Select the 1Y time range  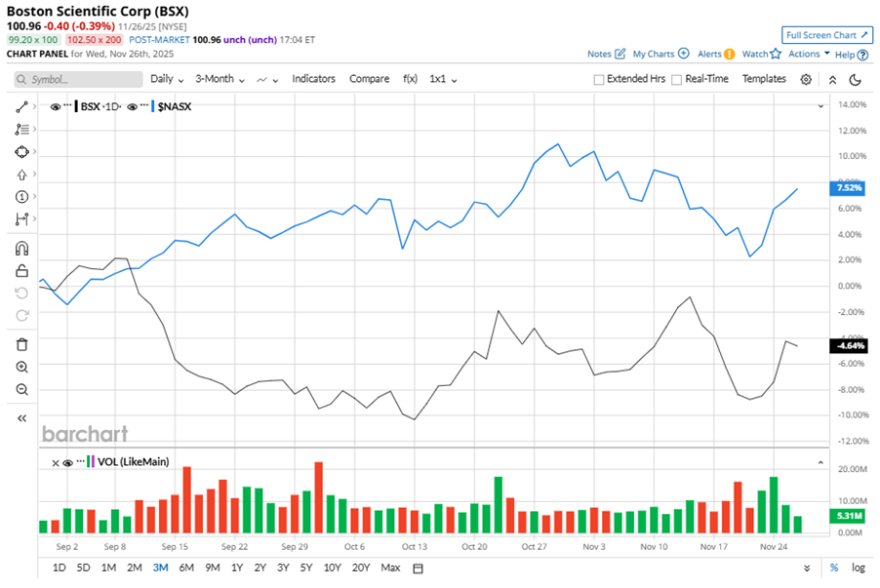click(x=237, y=568)
